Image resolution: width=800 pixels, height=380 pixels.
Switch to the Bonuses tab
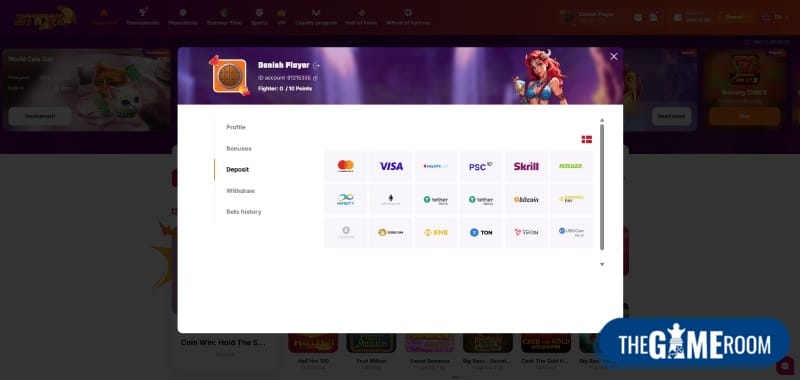239,148
